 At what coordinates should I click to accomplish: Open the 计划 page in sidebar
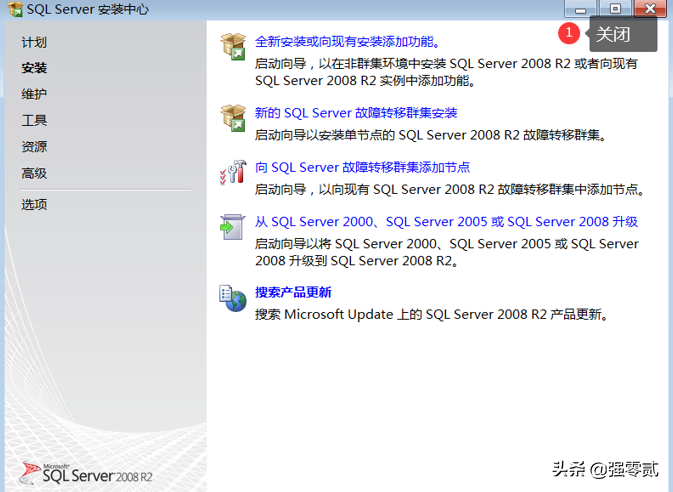[x=34, y=43]
